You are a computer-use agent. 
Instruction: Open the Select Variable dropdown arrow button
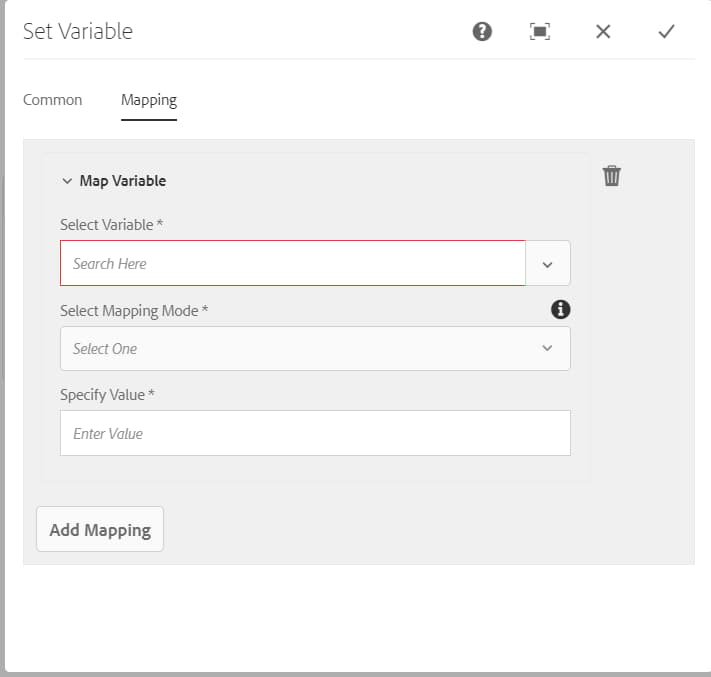(548, 264)
